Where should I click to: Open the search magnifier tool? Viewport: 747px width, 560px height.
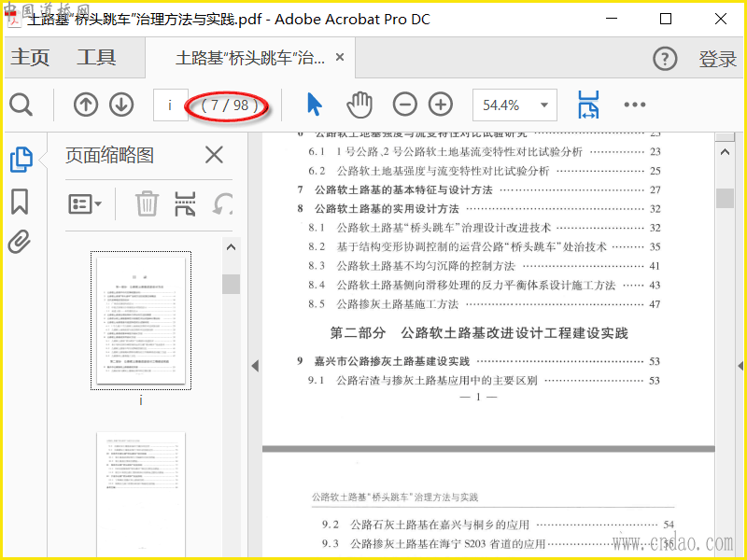[21, 105]
